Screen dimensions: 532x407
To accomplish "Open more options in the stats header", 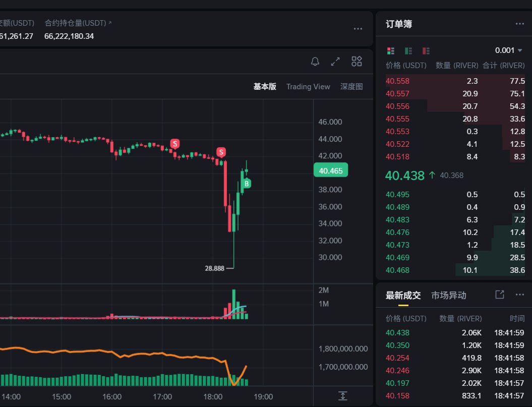I will [358, 29].
